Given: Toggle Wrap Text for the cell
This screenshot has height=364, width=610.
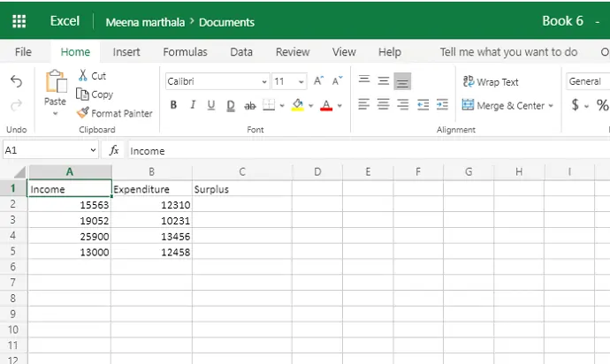Looking at the screenshot, I should click(x=491, y=81).
